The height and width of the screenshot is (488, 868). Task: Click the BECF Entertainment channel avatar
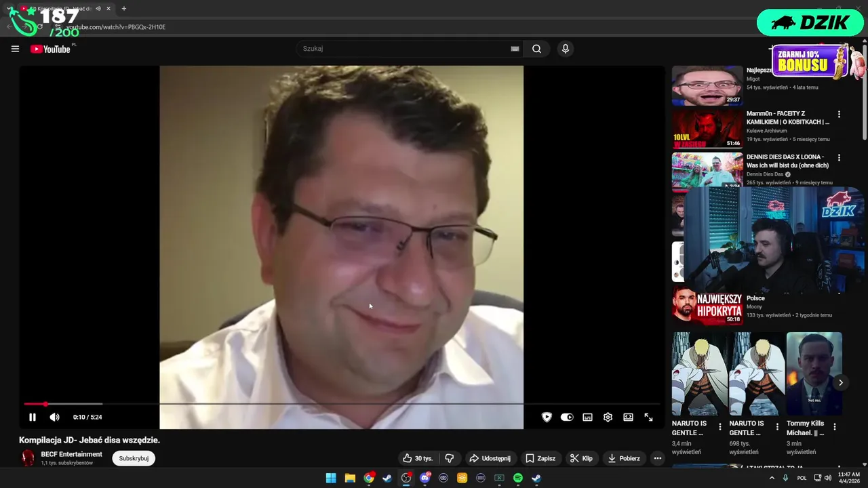pos(28,458)
